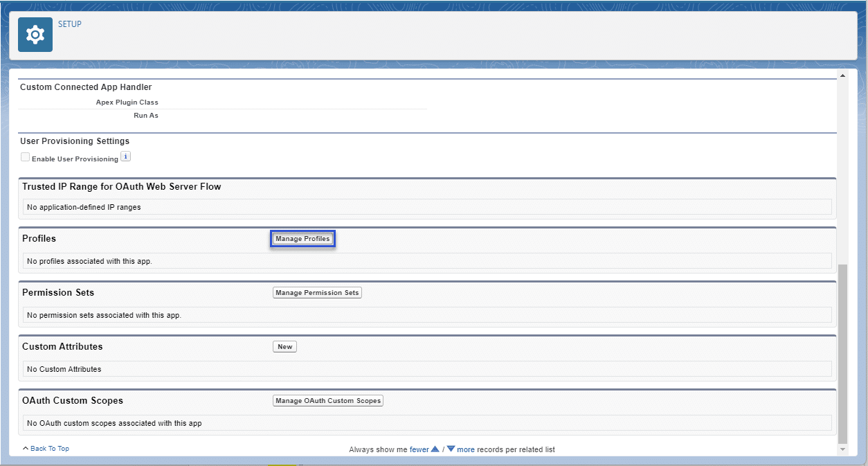Click the small caret beside Back To Top
Viewport: 868px width, 466px height.
(25, 448)
